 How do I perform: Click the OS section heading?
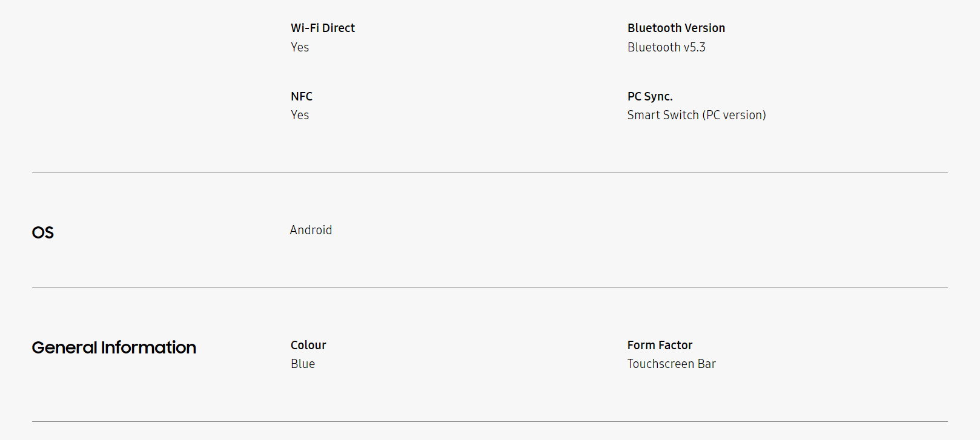(43, 233)
